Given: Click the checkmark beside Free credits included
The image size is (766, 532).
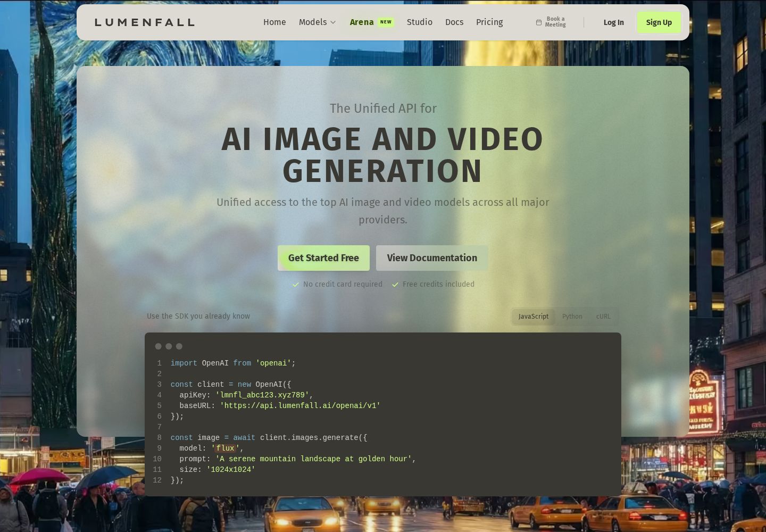Looking at the screenshot, I should pos(395,285).
